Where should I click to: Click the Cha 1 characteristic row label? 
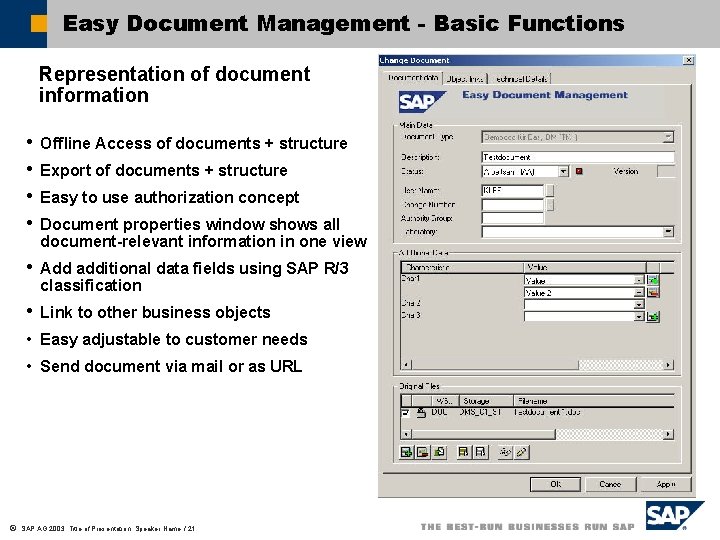[411, 278]
